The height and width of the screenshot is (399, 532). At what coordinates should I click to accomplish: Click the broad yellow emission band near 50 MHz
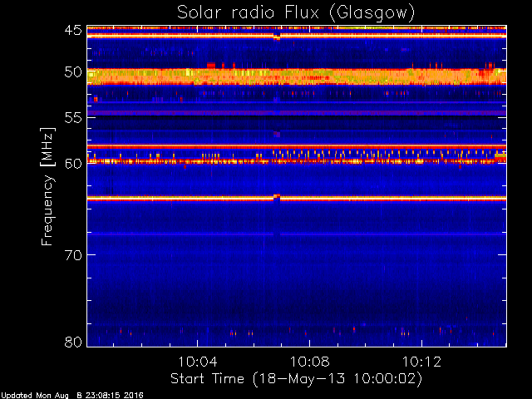coord(297,76)
